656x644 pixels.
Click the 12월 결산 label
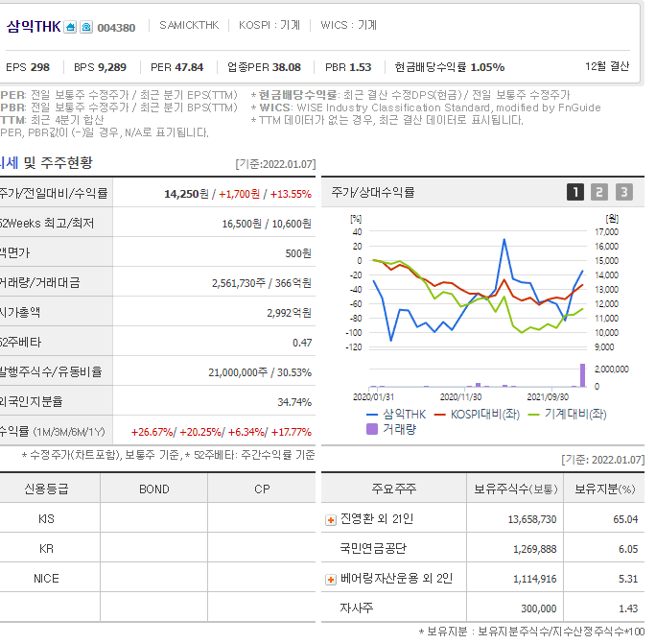[607, 66]
